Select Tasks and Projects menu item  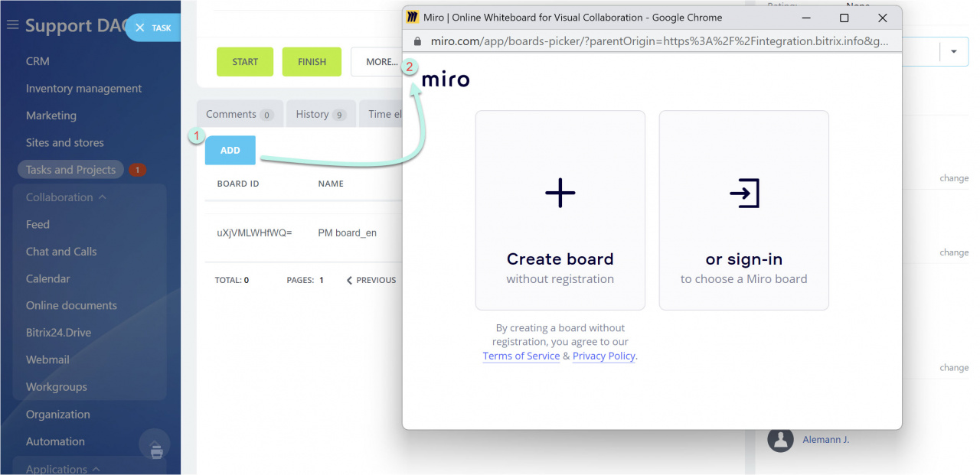click(x=70, y=170)
